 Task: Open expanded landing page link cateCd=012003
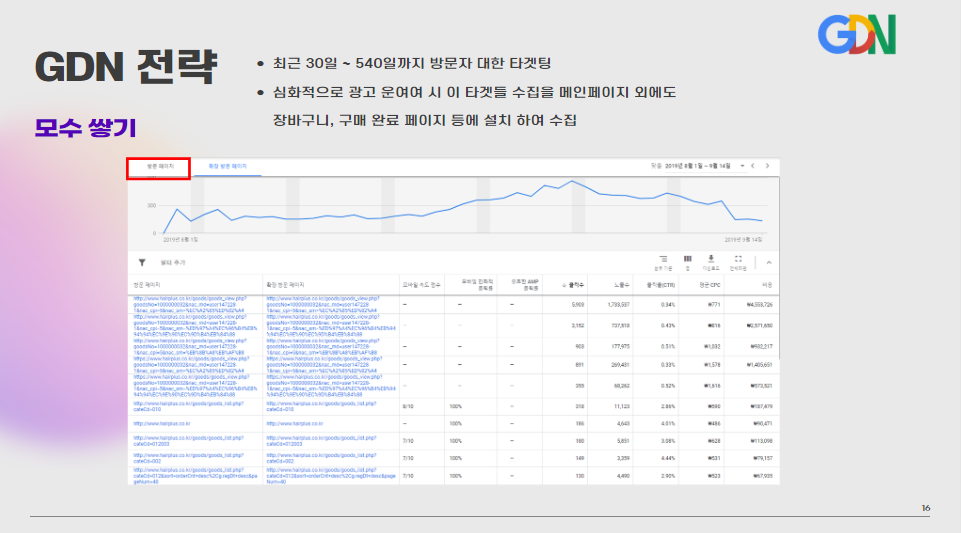pos(321,441)
